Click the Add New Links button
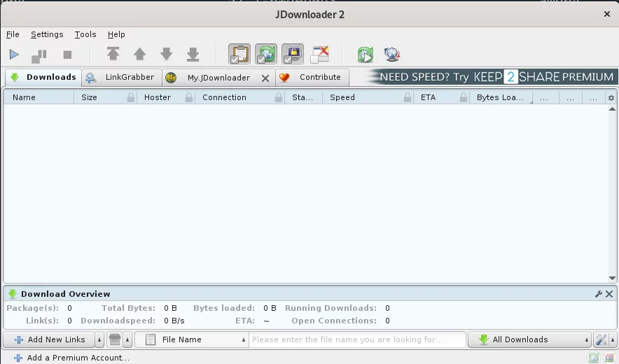The width and height of the screenshot is (619, 364). tap(49, 339)
